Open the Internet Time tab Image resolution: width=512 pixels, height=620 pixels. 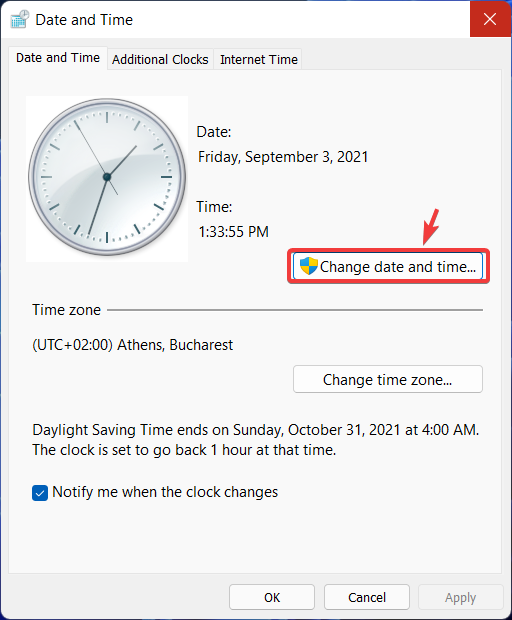[259, 59]
